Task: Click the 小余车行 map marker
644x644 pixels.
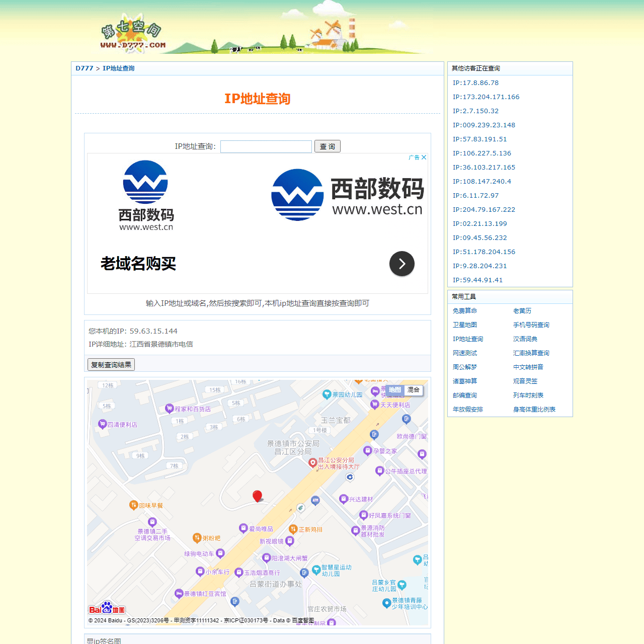Action: pyautogui.click(x=200, y=571)
